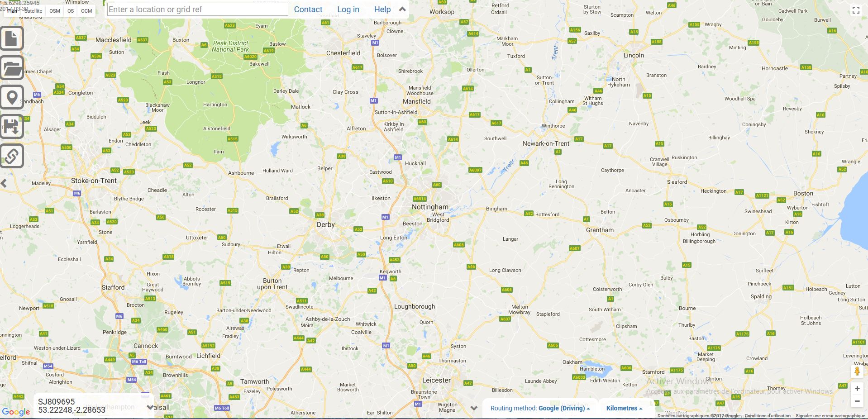Image resolution: width=868 pixels, height=419 pixels.
Task: Switch map type to Satellite
Action: click(x=33, y=11)
